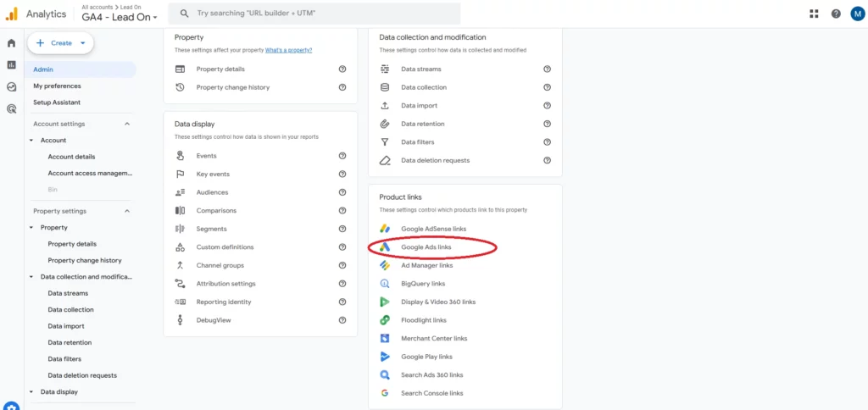Open Audiences in Data display card

click(x=212, y=192)
